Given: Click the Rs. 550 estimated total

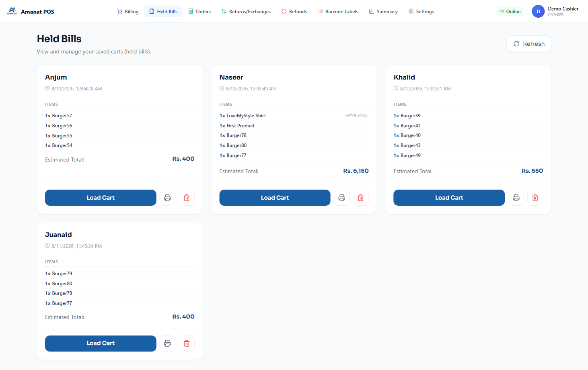Looking at the screenshot, I should click(532, 171).
